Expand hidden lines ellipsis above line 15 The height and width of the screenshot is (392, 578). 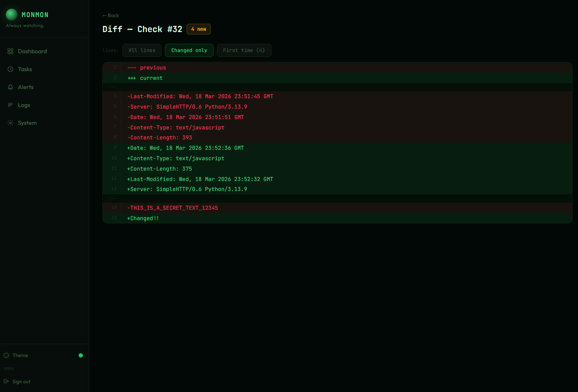[113, 198]
